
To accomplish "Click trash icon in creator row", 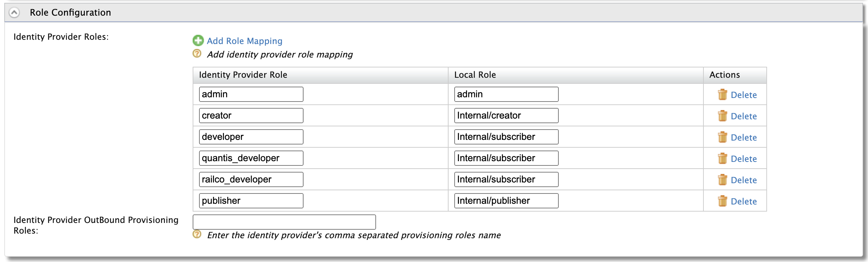I will [722, 116].
